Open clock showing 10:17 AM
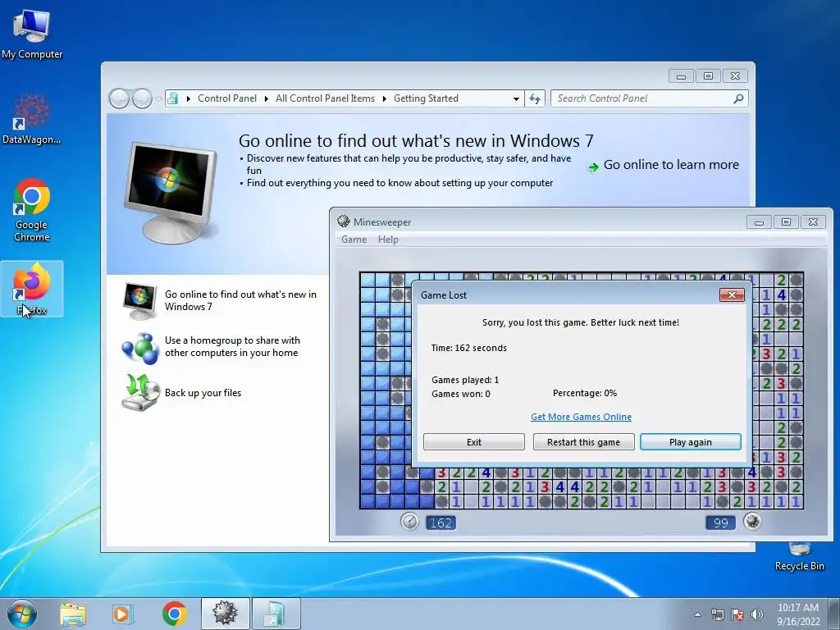 (798, 614)
